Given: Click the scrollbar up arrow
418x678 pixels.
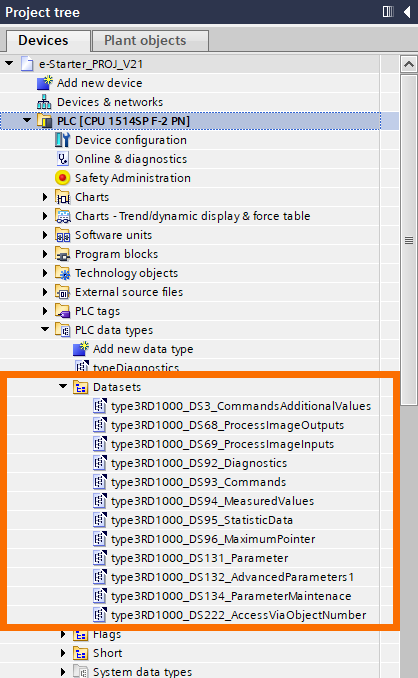Looking at the screenshot, I should coord(408,64).
